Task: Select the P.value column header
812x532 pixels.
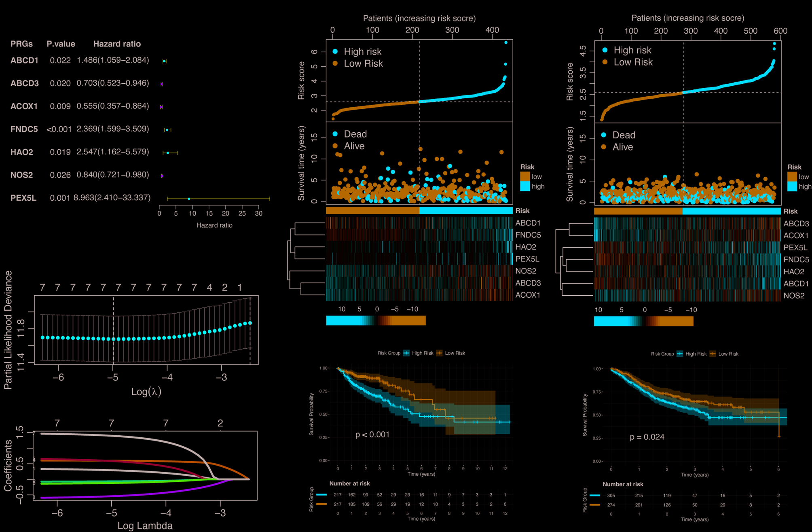Action: coord(61,44)
